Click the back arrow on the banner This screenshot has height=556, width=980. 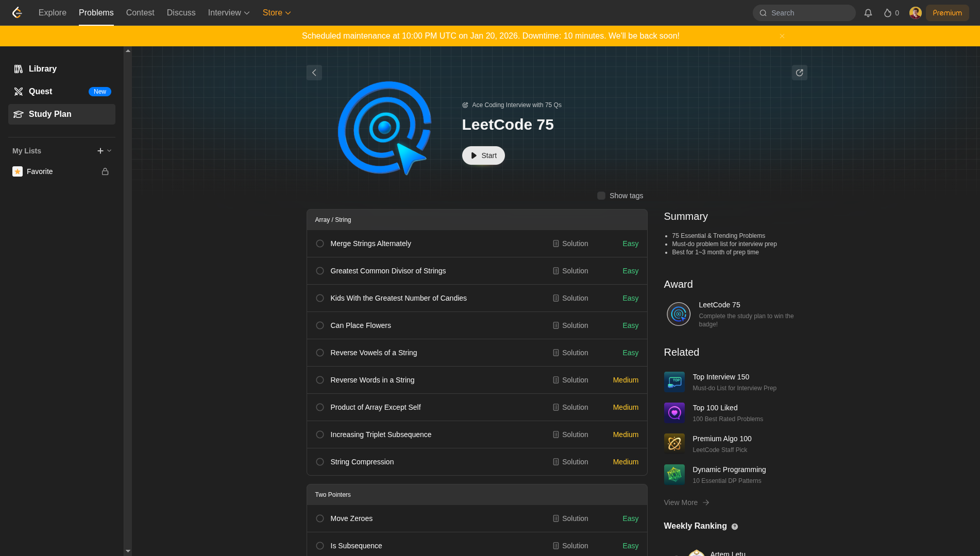pos(314,73)
